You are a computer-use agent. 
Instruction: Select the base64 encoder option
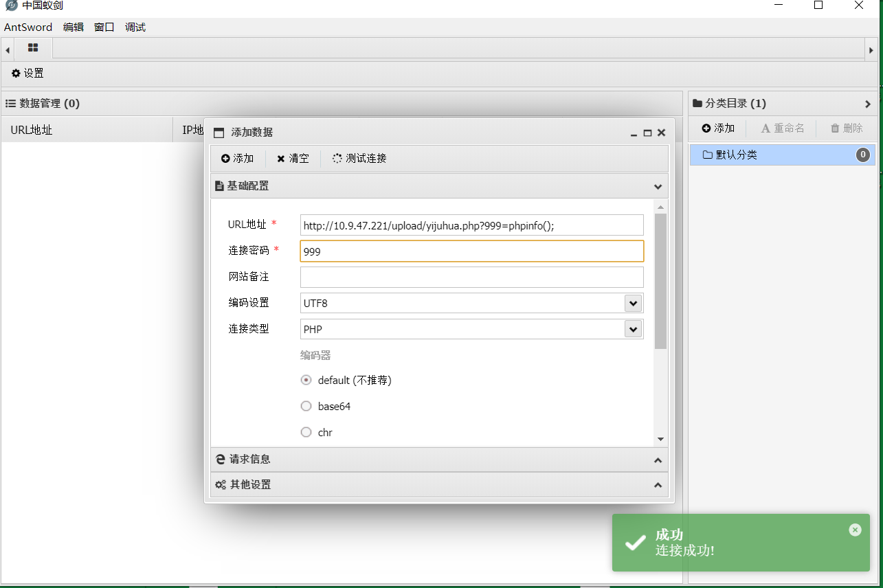coord(306,406)
